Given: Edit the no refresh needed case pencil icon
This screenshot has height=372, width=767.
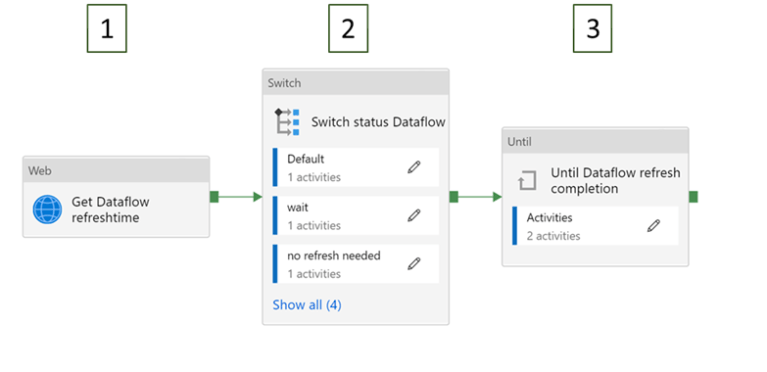Looking at the screenshot, I should (x=414, y=263).
